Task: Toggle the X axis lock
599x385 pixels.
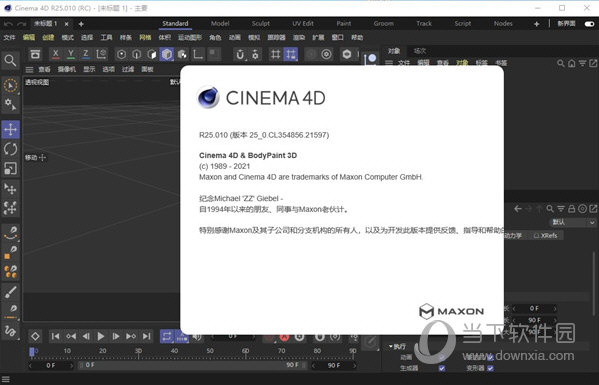Action: click(x=56, y=54)
